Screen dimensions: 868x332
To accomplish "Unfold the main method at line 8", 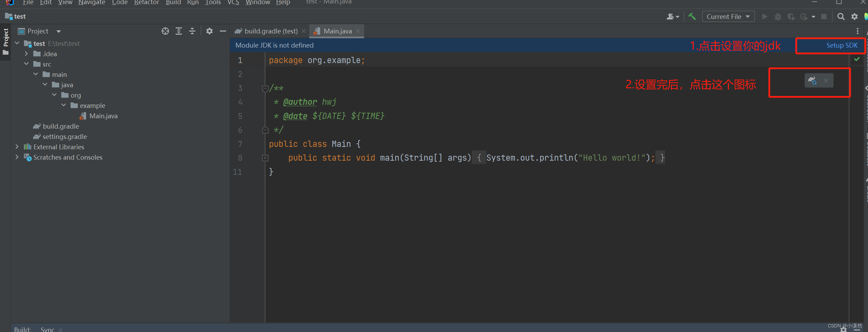I will tap(265, 158).
